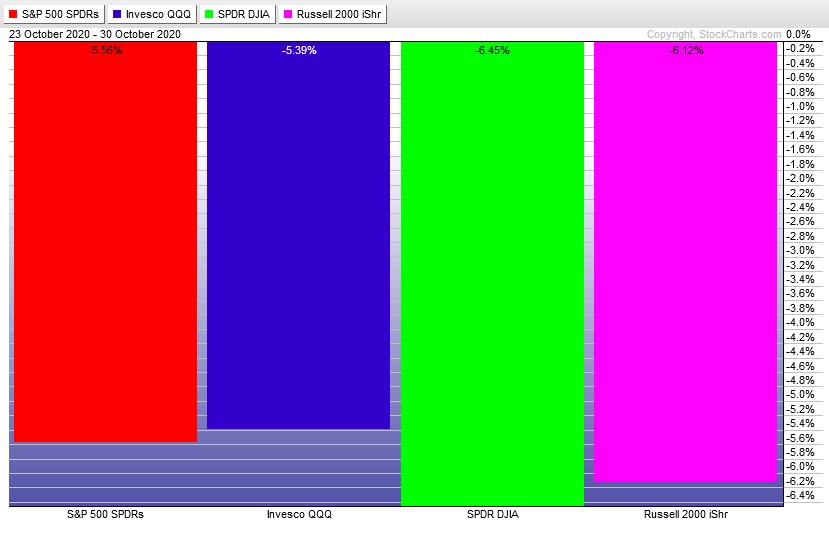Screen dimensions: 829x536
Task: Select the green SPDR DJIA bar
Action: tap(492, 274)
